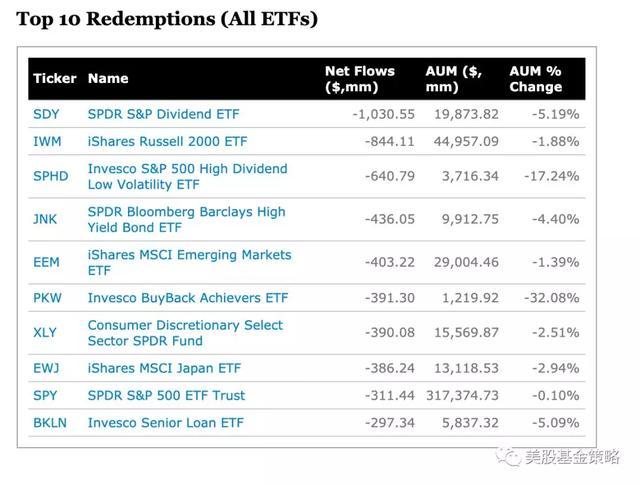The image size is (640, 485).
Task: Click the PKW ticker link
Action: point(47,298)
